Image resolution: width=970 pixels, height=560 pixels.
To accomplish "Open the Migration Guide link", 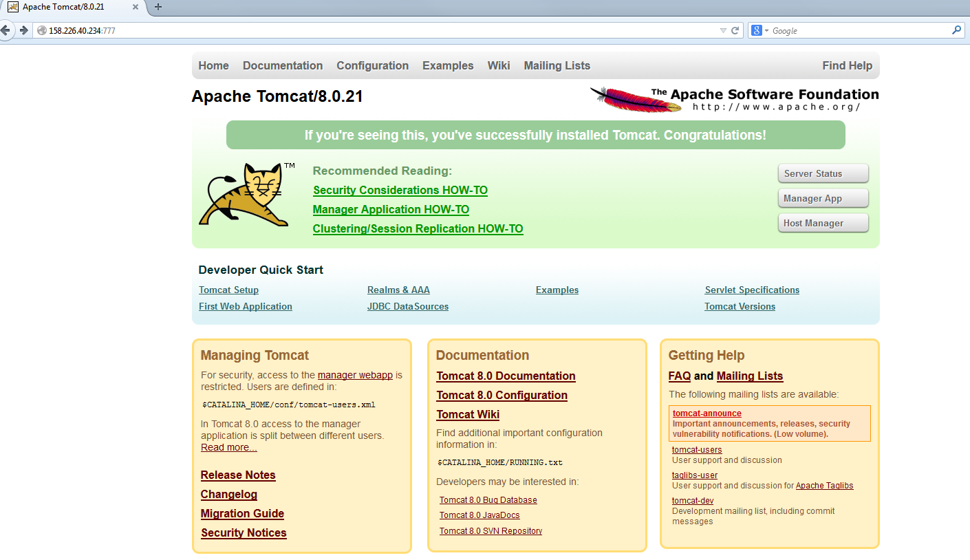I will point(242,514).
